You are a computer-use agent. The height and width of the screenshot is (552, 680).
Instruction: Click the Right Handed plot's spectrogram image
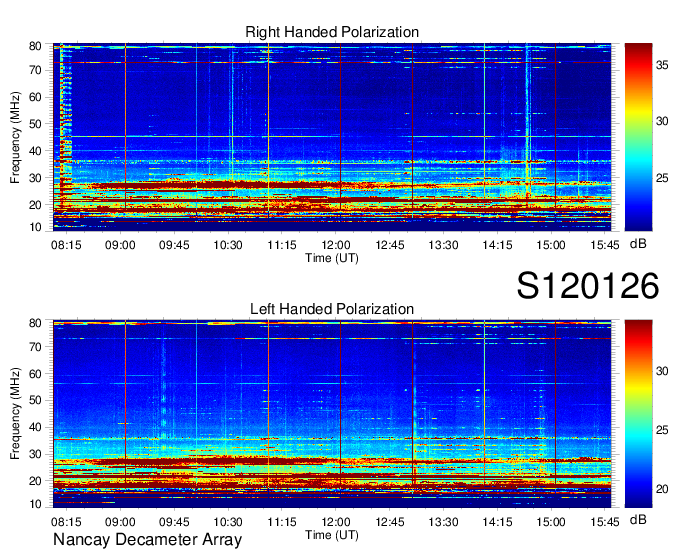[x=332, y=137]
